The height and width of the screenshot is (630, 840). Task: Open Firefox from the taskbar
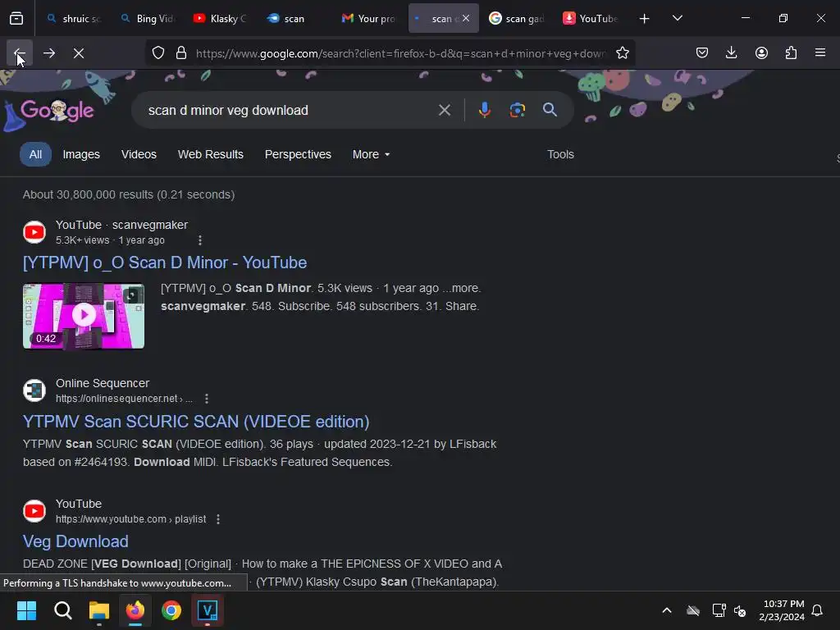pyautogui.click(x=135, y=610)
